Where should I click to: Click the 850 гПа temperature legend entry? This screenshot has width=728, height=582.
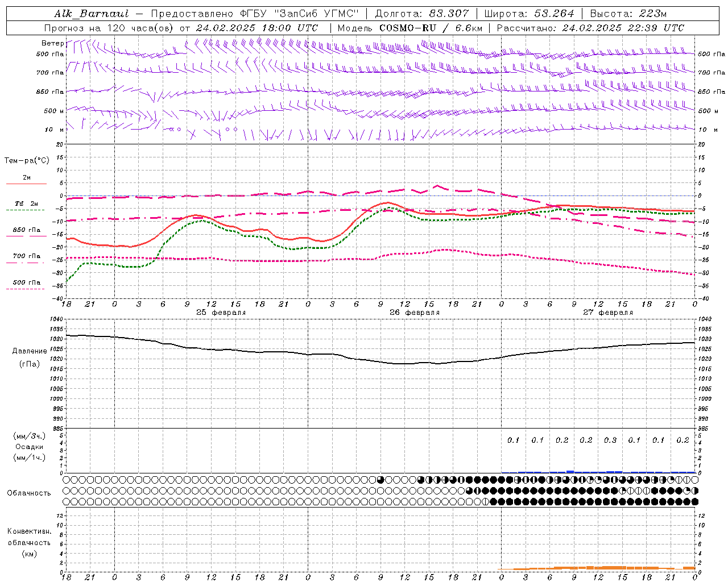point(26,231)
